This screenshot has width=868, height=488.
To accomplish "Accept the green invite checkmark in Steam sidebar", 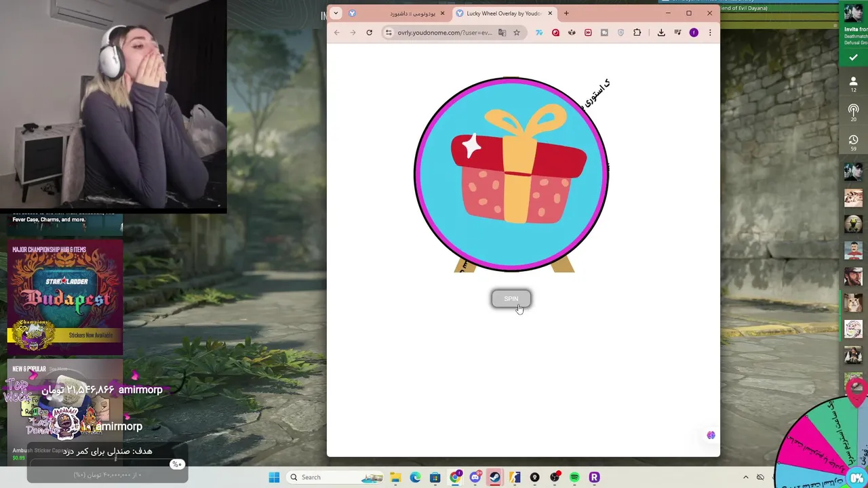I will (x=853, y=58).
